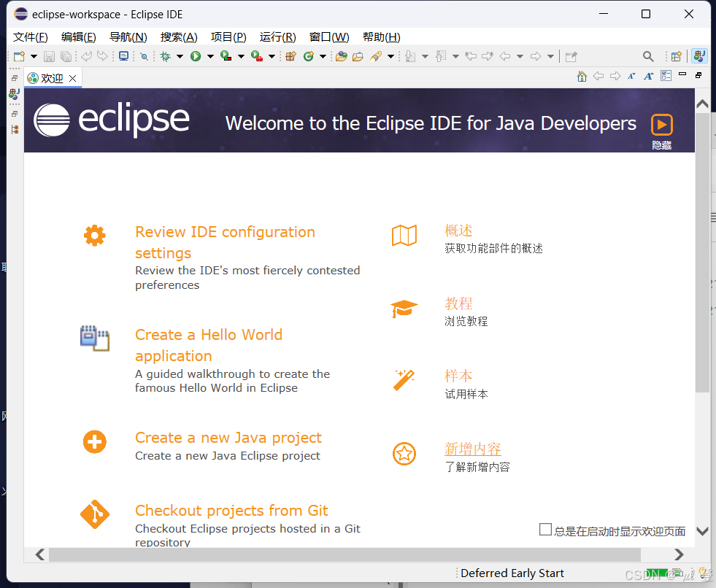Click the Deferred Early Start status text
This screenshot has width=716, height=588.
pos(512,573)
